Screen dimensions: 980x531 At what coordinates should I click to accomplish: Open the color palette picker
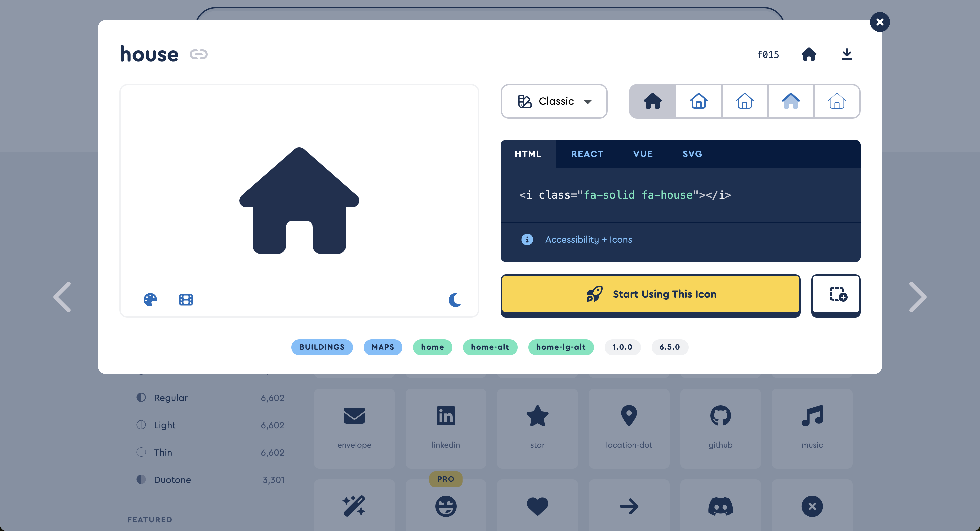pos(150,300)
